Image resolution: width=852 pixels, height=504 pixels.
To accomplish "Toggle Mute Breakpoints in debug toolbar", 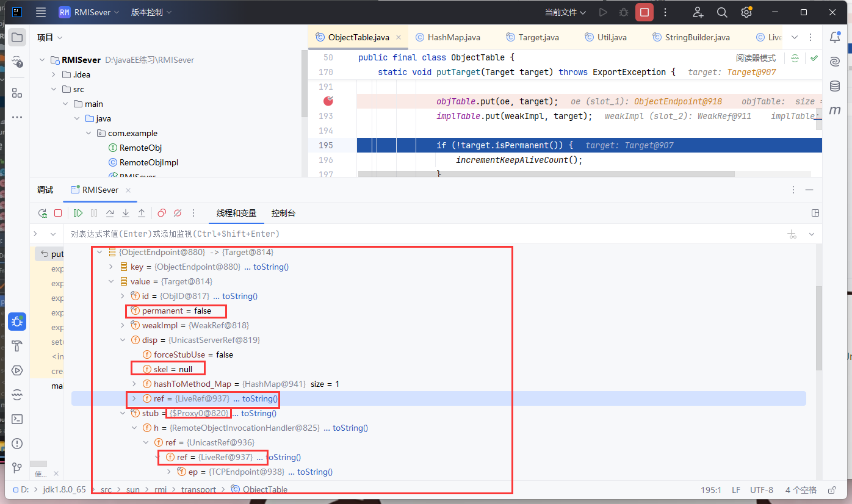I will click(178, 213).
